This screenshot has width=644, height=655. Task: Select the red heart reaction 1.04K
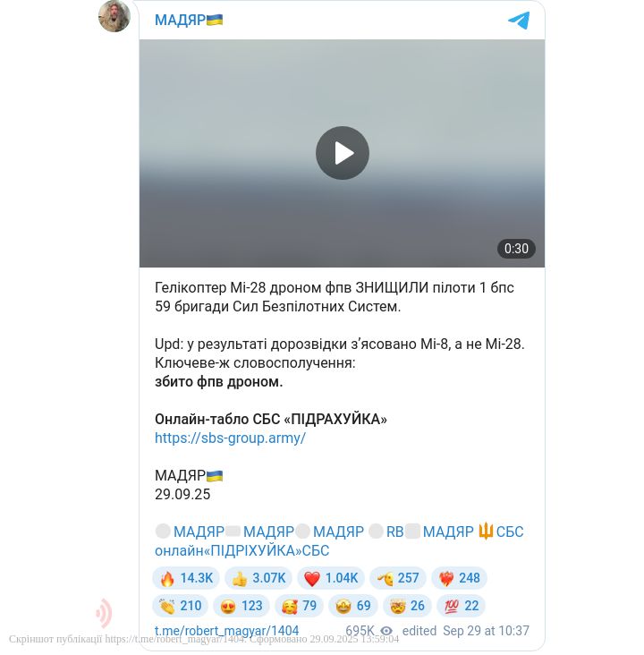pyautogui.click(x=331, y=578)
